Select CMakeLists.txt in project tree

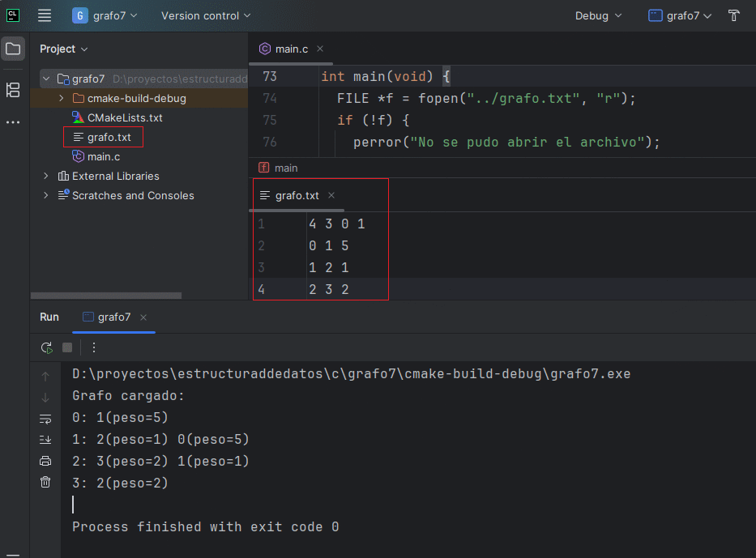pyautogui.click(x=124, y=117)
